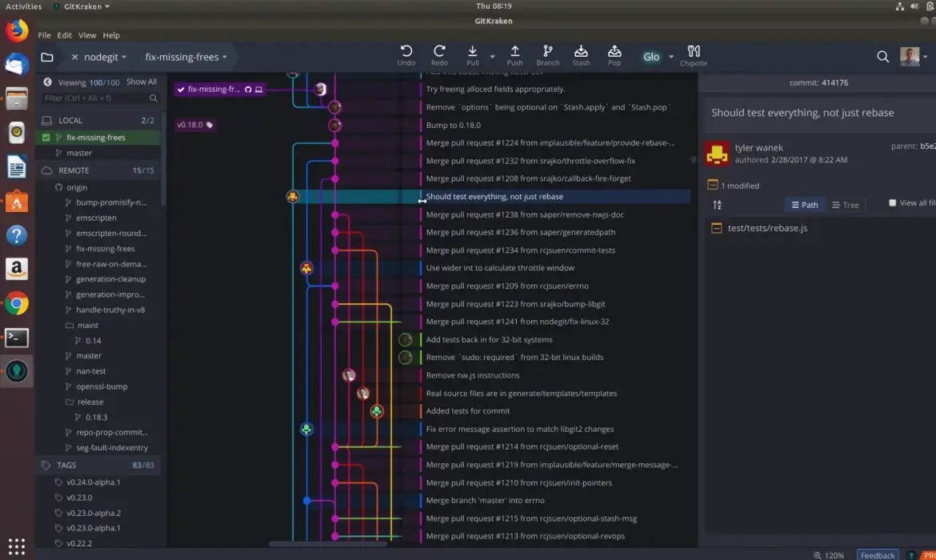Switch the file list to Tree view
The width and height of the screenshot is (936, 560).
(845, 204)
